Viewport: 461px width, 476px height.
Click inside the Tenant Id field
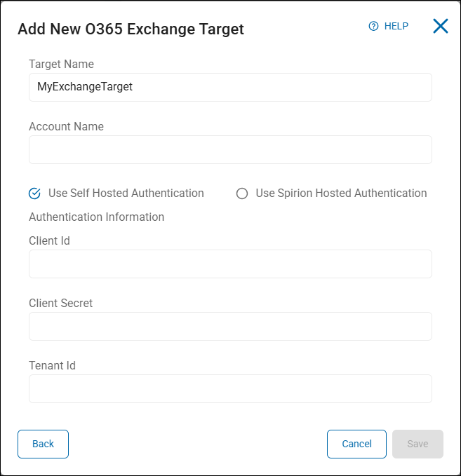(x=230, y=388)
